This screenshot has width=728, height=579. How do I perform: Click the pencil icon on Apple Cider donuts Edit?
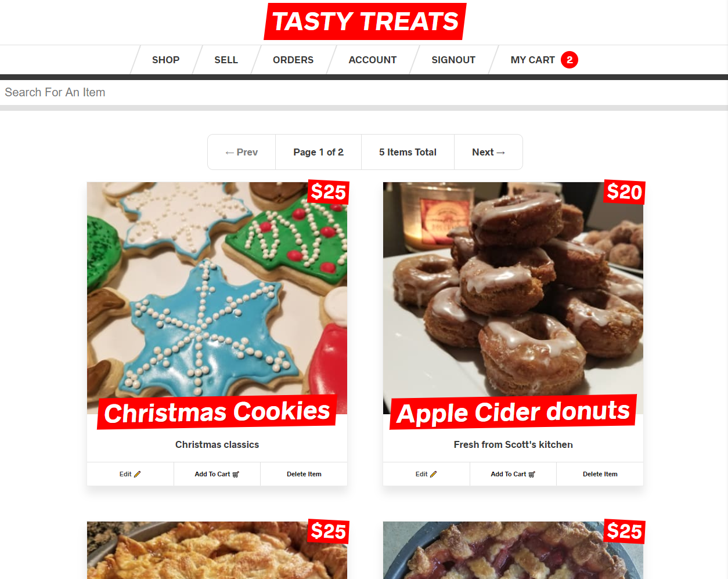(x=433, y=475)
